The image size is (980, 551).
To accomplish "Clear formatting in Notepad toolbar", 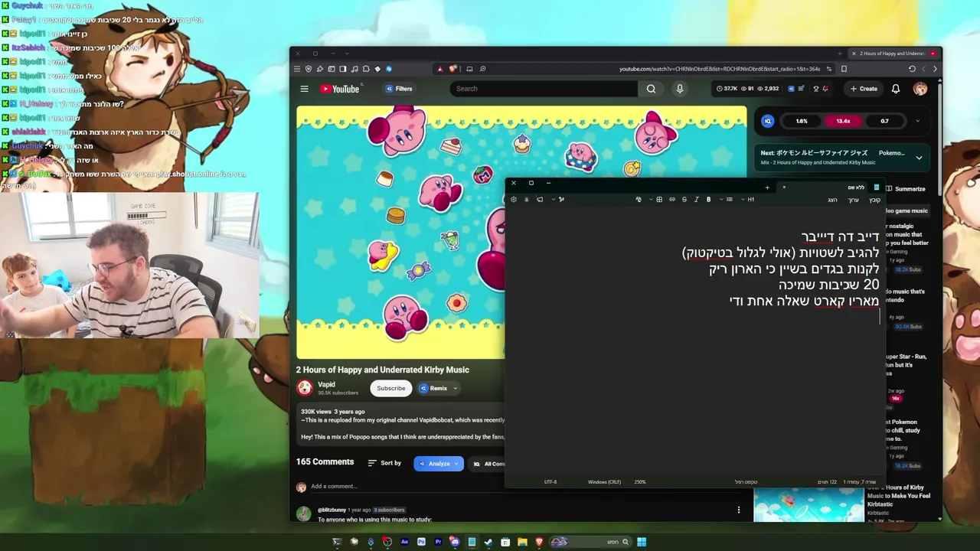I will click(639, 200).
